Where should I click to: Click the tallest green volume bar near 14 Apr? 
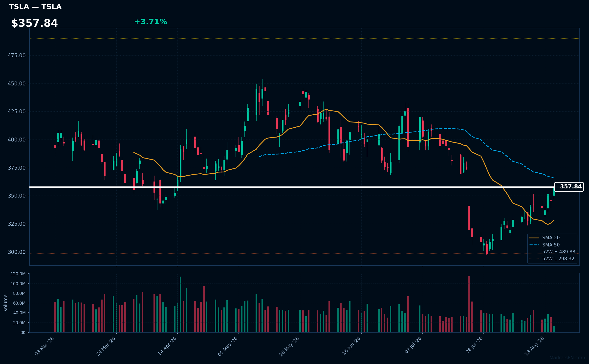point(180,304)
